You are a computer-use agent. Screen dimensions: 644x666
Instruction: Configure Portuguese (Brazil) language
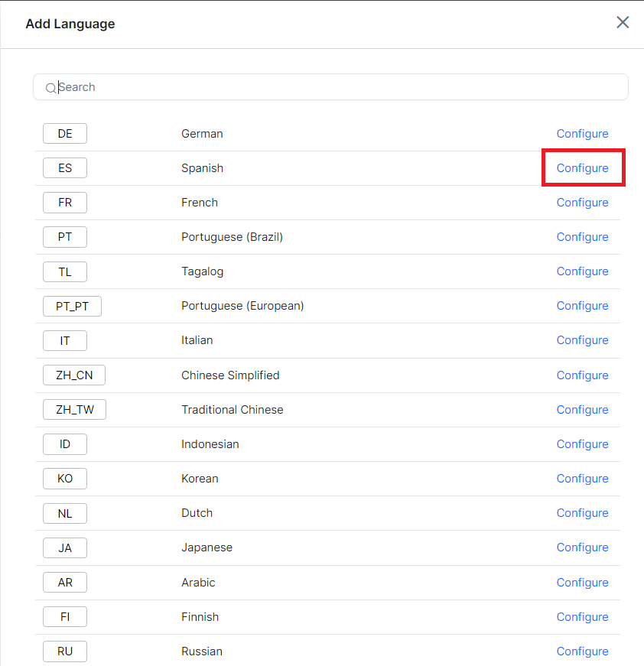click(582, 237)
